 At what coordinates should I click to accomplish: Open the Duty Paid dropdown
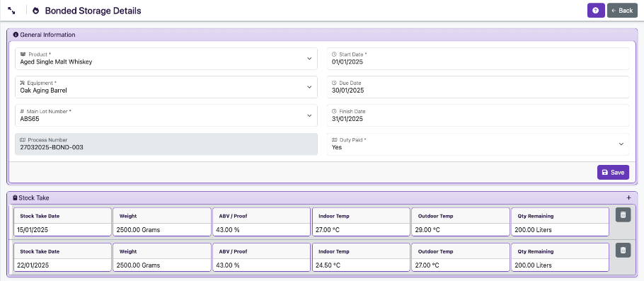coord(478,144)
